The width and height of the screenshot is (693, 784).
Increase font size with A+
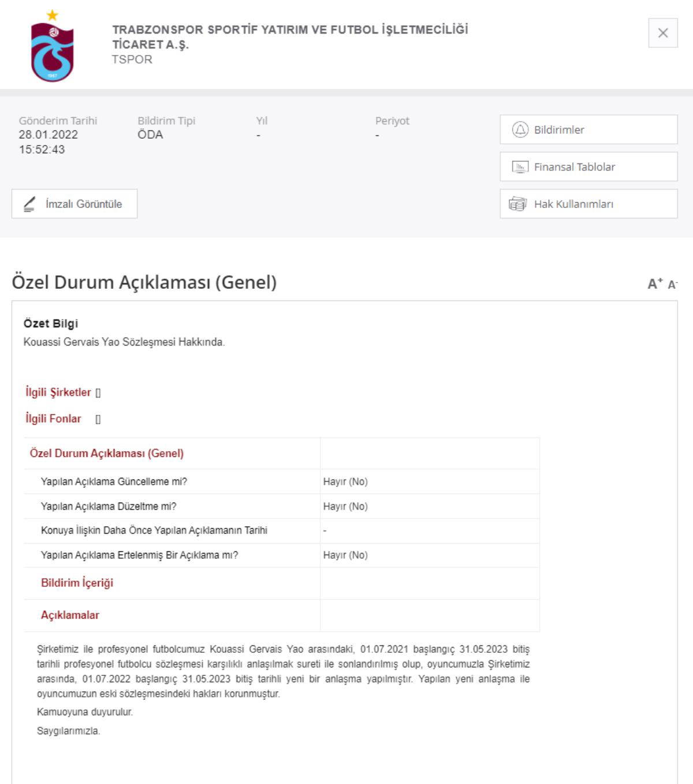pyautogui.click(x=655, y=284)
